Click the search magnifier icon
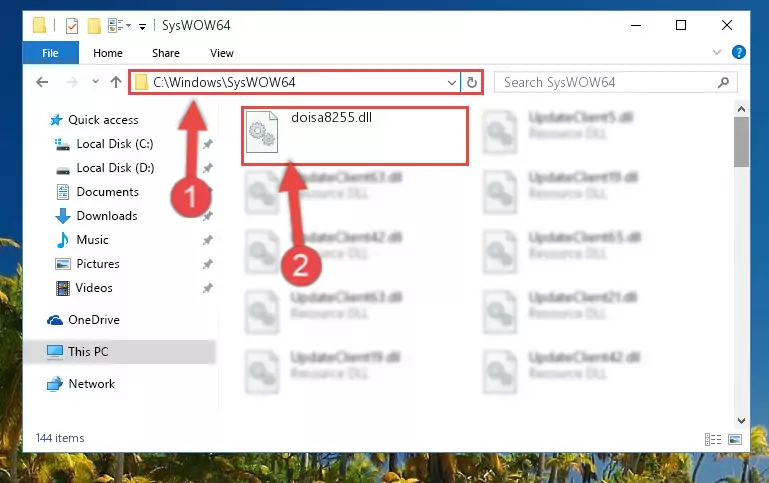Screen dimensions: 769x483 pyautogui.click(x=723, y=82)
